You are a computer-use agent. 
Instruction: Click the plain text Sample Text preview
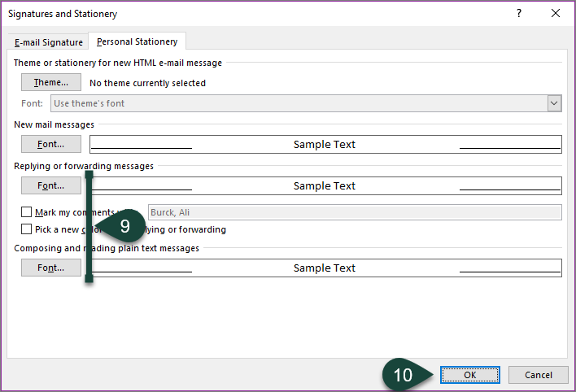(x=325, y=268)
